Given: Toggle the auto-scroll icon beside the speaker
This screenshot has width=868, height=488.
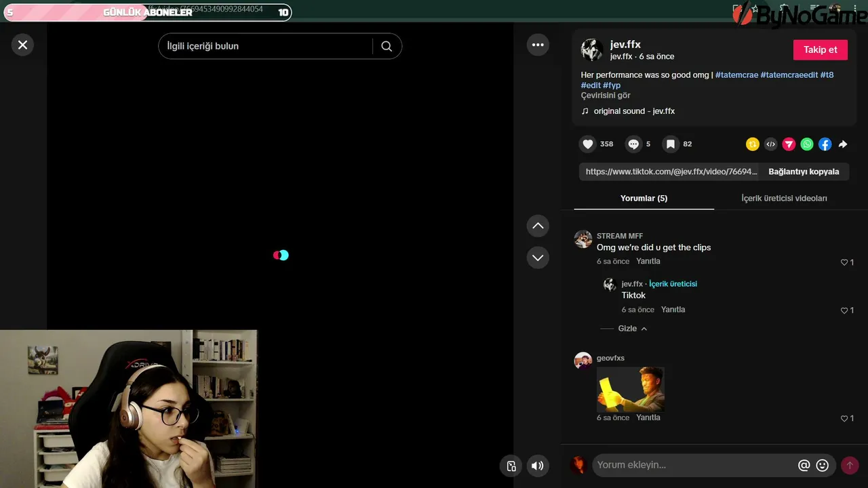Looking at the screenshot, I should 511,466.
